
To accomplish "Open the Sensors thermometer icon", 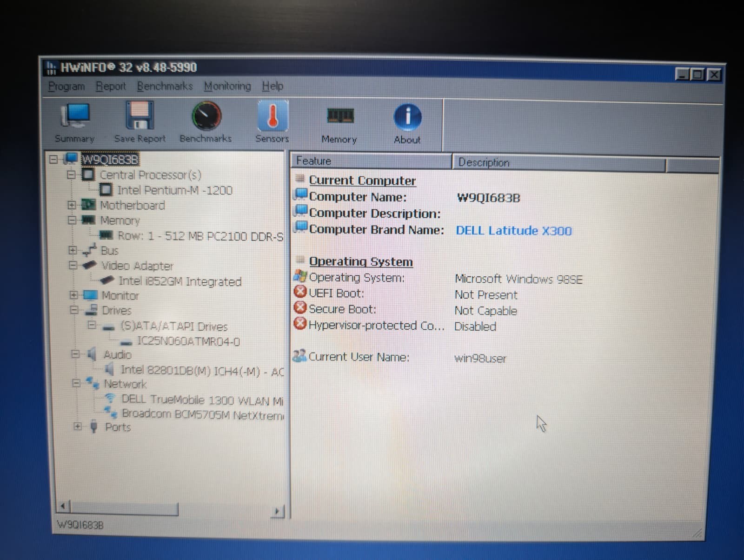I will coord(272,116).
